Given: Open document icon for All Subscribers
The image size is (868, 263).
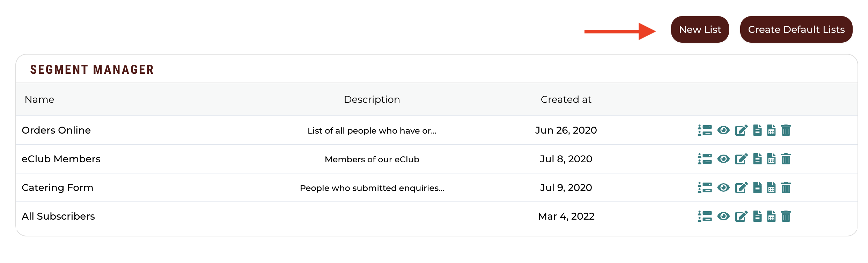Looking at the screenshot, I should 757,216.
